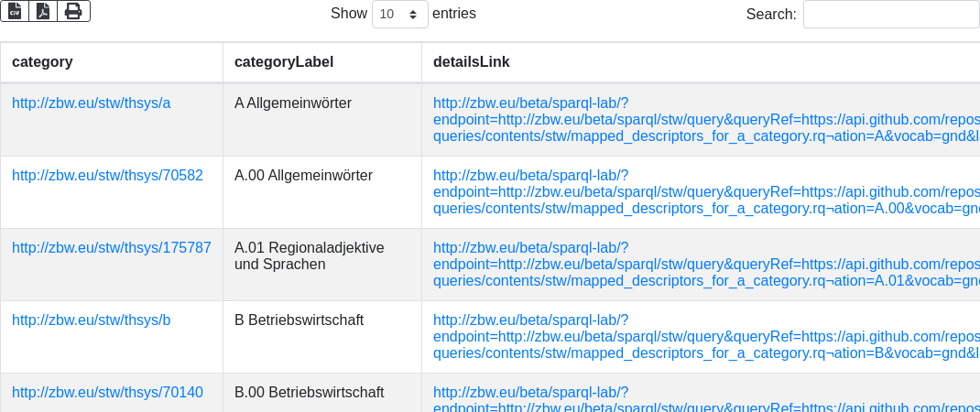The width and height of the screenshot is (980, 412).
Task: Open the thsys/175787 category link
Action: 112,247
